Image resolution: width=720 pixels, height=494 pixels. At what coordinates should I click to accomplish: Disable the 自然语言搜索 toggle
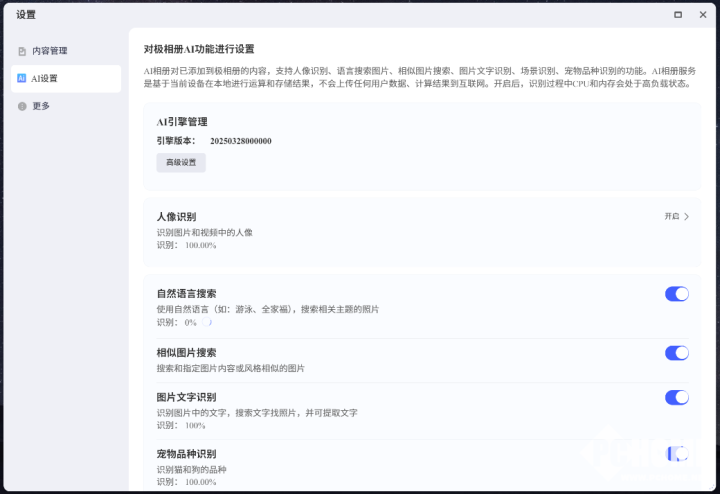click(x=676, y=294)
